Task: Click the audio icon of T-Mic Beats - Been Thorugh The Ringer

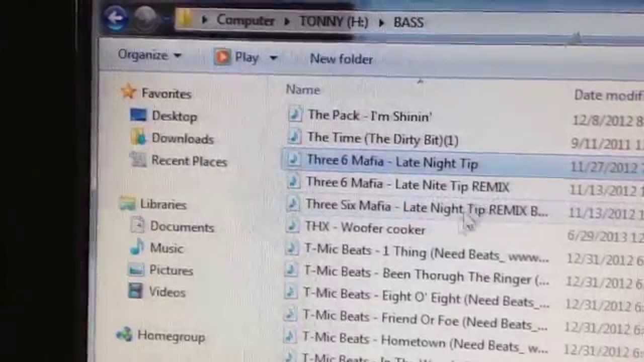Action: pyautogui.click(x=291, y=271)
